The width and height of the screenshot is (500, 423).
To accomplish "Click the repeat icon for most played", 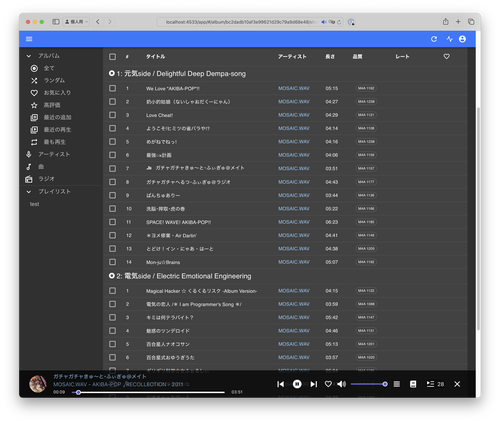I will click(x=34, y=142).
